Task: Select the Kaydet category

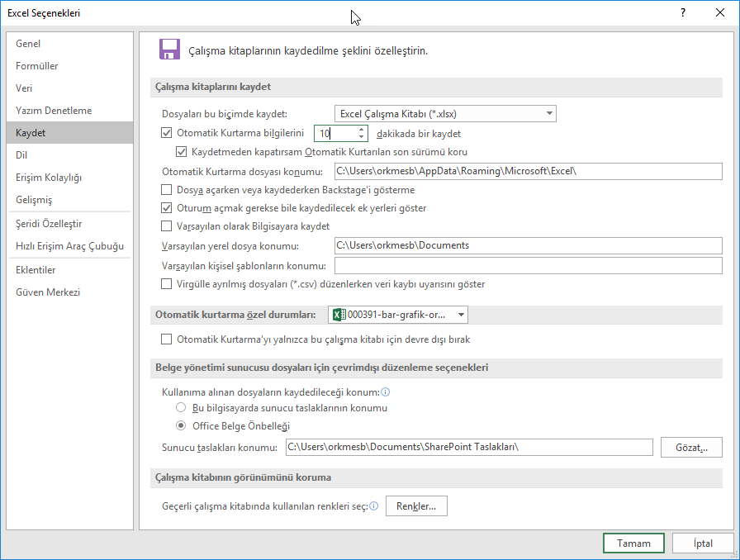Action: (x=70, y=133)
